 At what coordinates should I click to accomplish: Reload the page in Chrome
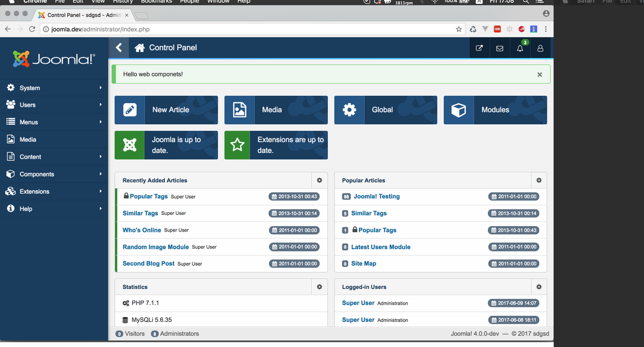tap(32, 29)
